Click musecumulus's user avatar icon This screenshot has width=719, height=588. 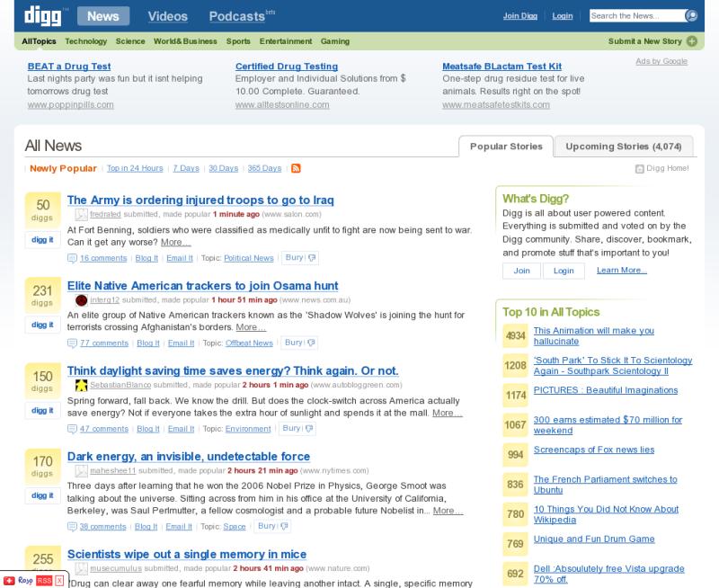pyautogui.click(x=81, y=569)
